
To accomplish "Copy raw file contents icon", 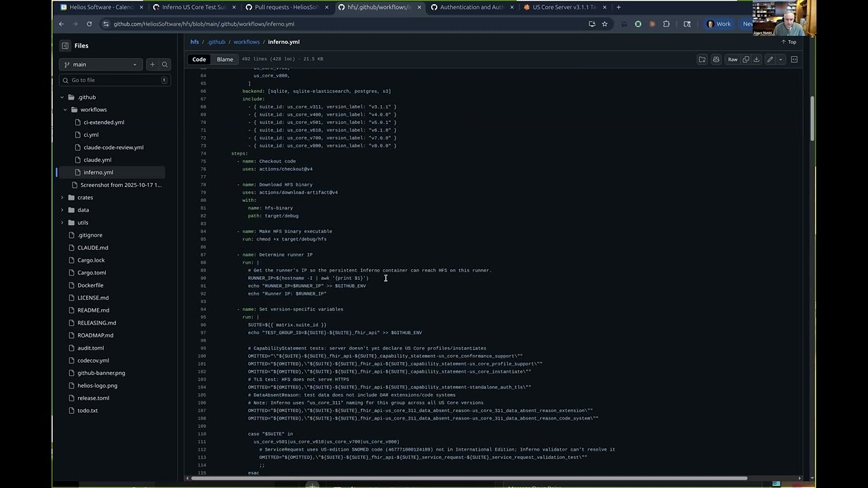I will click(x=746, y=60).
